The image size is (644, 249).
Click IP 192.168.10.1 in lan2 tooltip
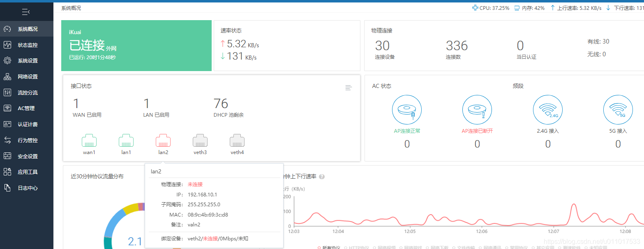click(x=202, y=195)
